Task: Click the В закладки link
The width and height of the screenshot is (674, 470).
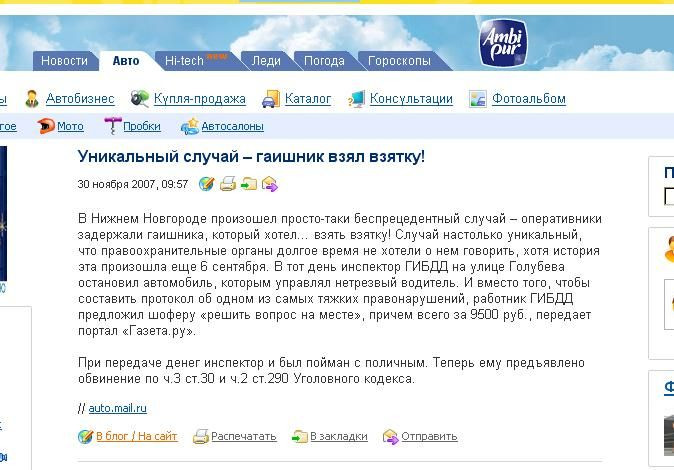Action: [339, 436]
